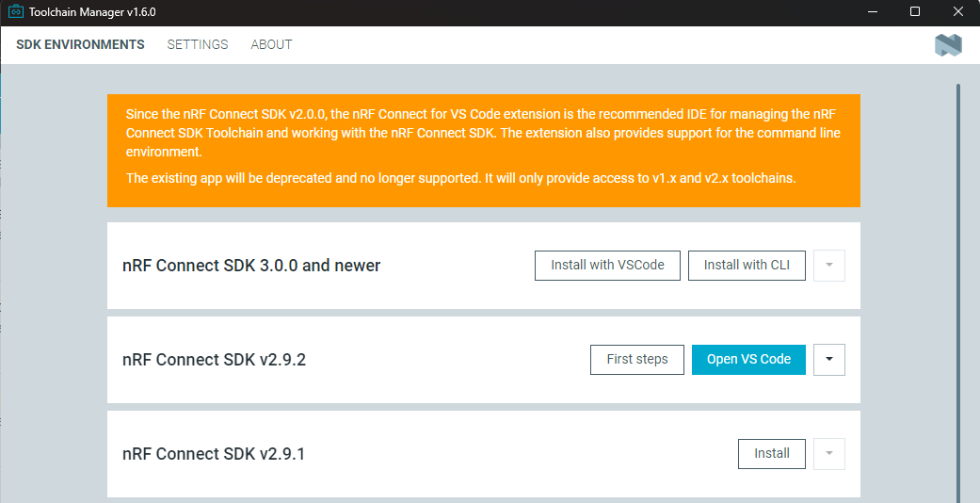Expand dropdown arrow for SDK v2.9.2
This screenshot has height=503, width=980.
829,359
